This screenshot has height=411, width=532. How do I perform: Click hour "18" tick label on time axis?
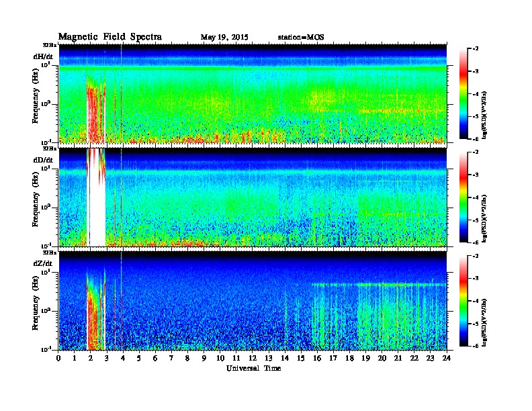pos(349,358)
